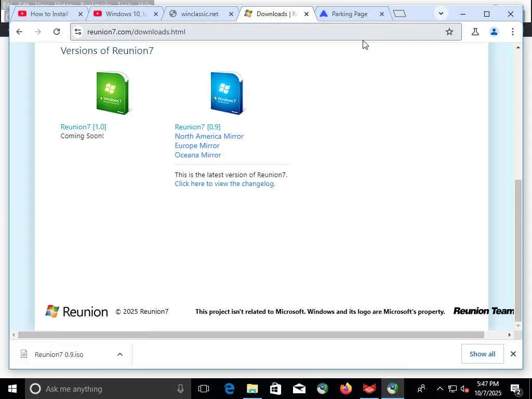Click the muted volume icon in the tray
Image resolution: width=532 pixels, height=399 pixels.
pyautogui.click(x=464, y=389)
